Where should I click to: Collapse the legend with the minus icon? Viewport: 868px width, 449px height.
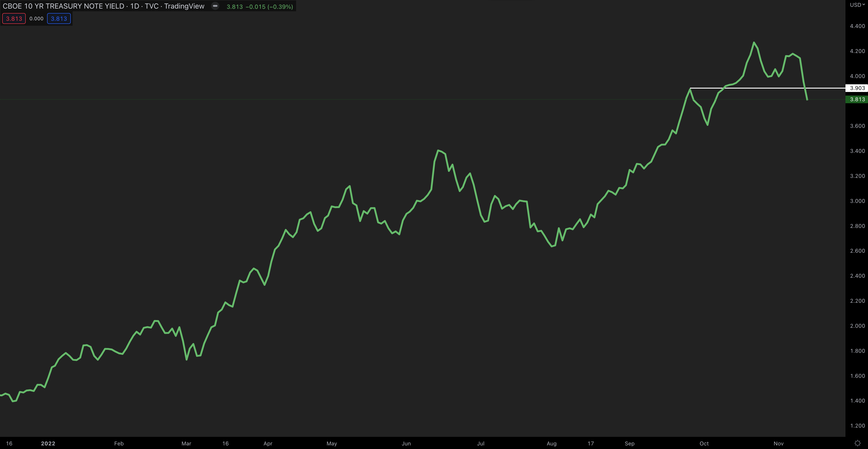pos(215,6)
